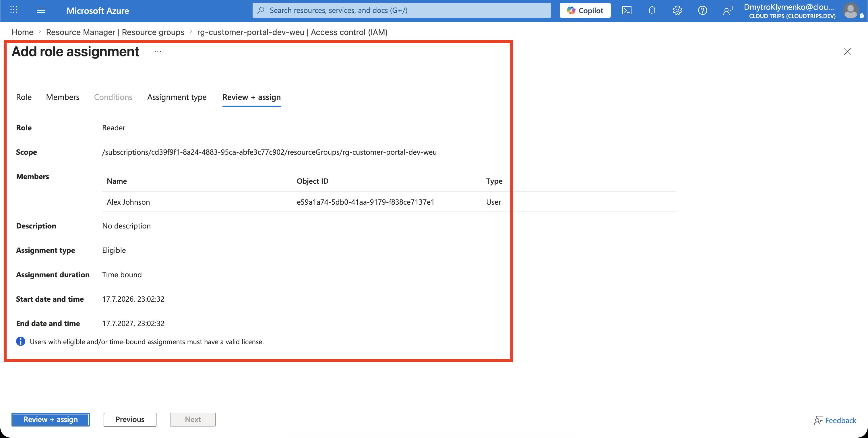Viewport: 868px width, 438px height.
Task: Click the Eligible assignment type value
Action: (114, 250)
